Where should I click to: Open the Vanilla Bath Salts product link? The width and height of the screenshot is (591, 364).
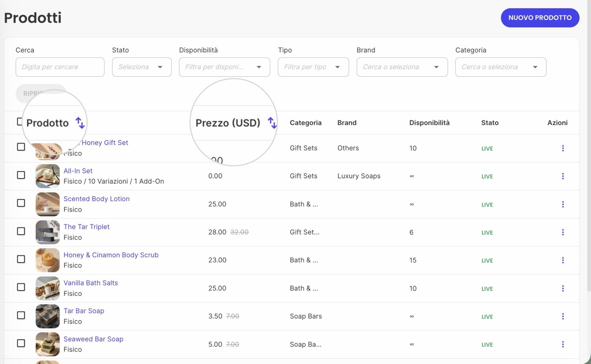(x=90, y=283)
